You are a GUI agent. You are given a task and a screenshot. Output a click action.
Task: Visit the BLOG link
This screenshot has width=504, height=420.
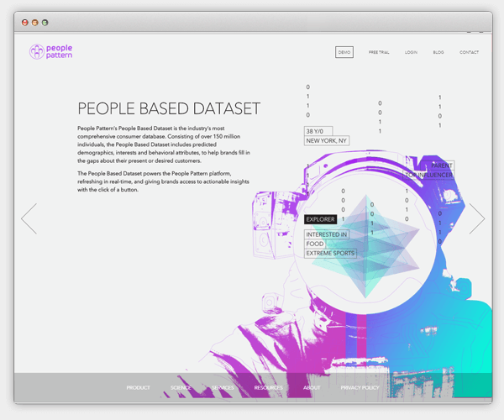tap(438, 52)
